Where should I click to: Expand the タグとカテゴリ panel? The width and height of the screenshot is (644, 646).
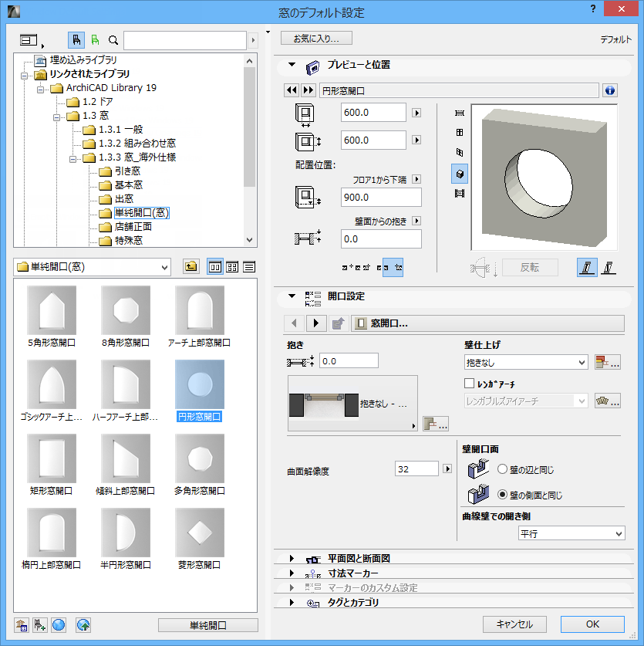[x=292, y=602]
